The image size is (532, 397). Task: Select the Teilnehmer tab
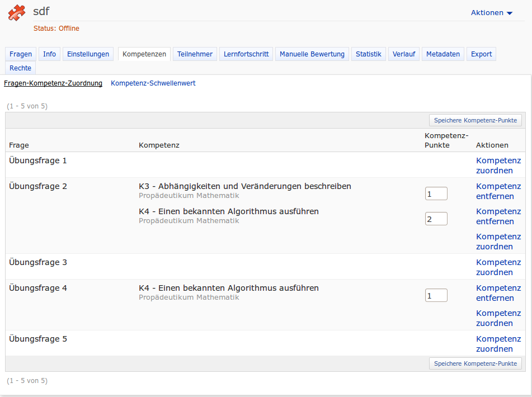pos(195,54)
